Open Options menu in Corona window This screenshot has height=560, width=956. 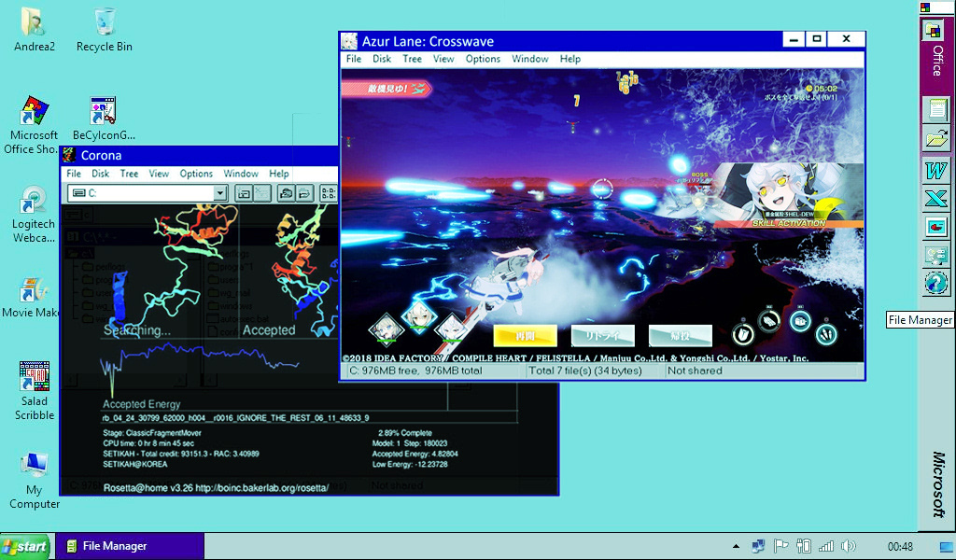point(196,174)
